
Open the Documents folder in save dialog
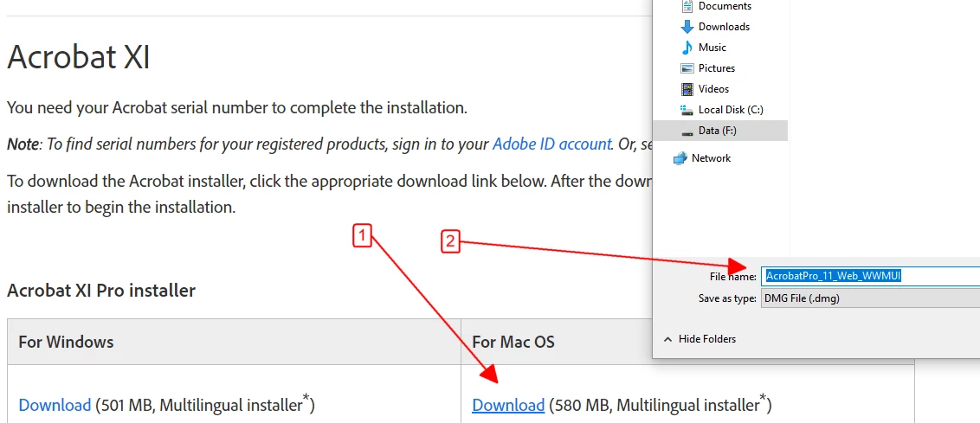pos(725,6)
